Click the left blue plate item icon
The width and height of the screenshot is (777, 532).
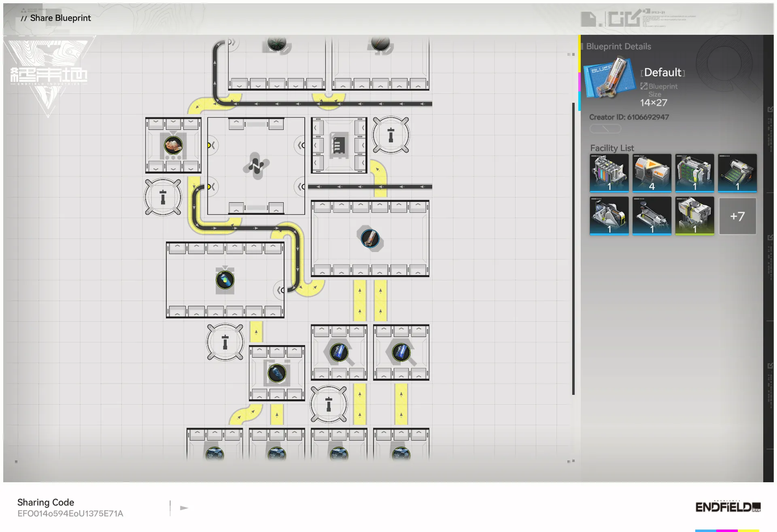pos(339,352)
